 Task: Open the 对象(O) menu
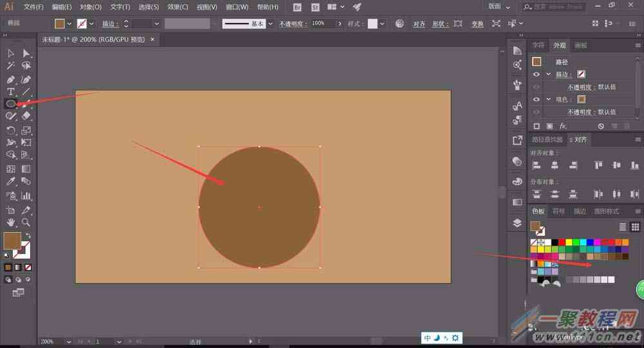[90, 7]
